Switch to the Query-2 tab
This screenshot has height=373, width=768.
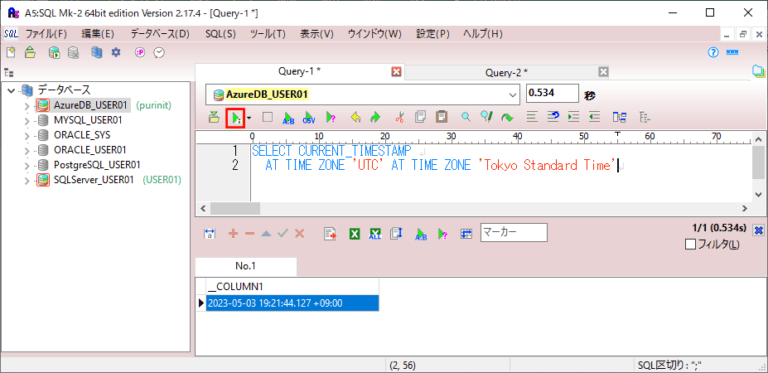pyautogui.click(x=506, y=72)
